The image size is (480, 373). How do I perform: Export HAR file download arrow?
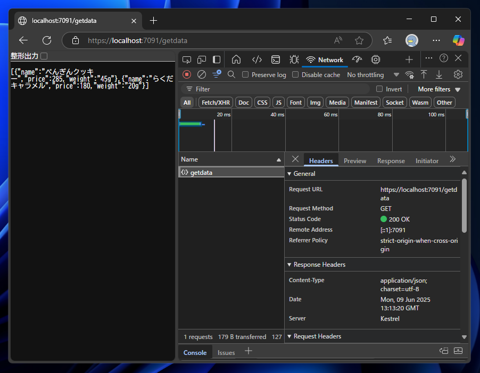tap(439, 74)
